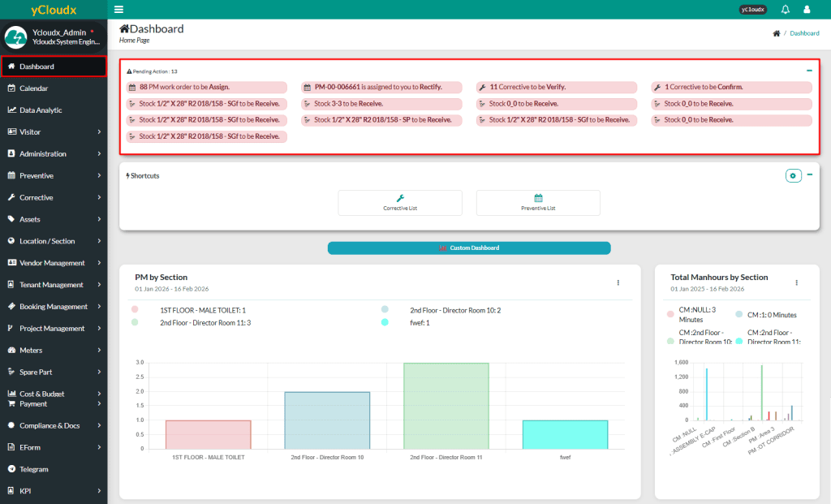Open Data Analytic in sidebar
Viewport: 831px width, 504px height.
pyautogui.click(x=41, y=110)
